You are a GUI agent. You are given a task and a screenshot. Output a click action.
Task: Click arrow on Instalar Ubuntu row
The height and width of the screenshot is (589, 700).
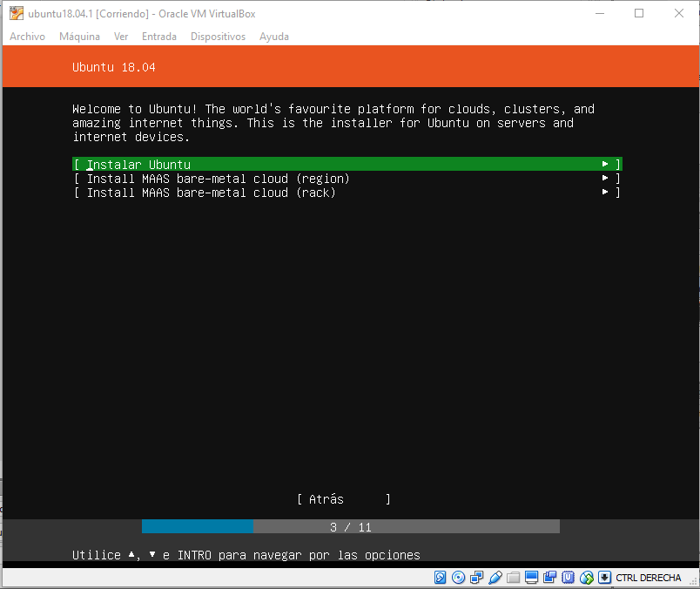pos(605,164)
